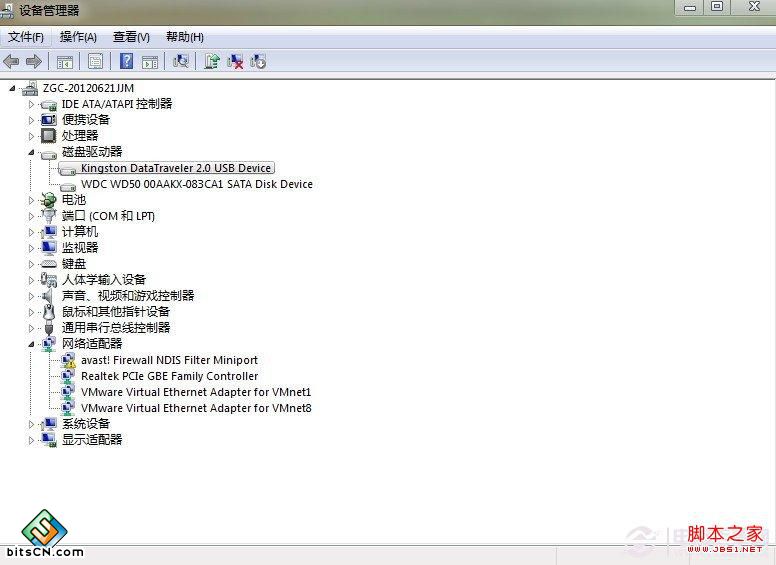The image size is (776, 565).
Task: Select VMware Virtual Ethernet Adapter for VMnet8
Action: click(196, 408)
